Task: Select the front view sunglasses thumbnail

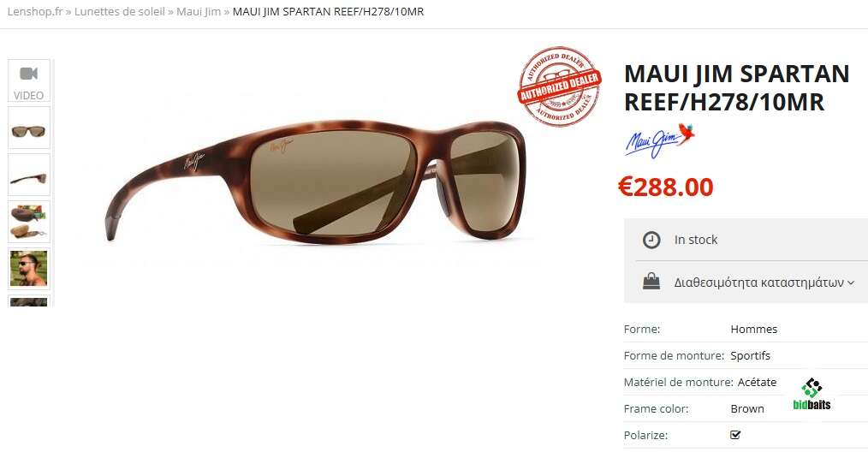Action: click(29, 128)
